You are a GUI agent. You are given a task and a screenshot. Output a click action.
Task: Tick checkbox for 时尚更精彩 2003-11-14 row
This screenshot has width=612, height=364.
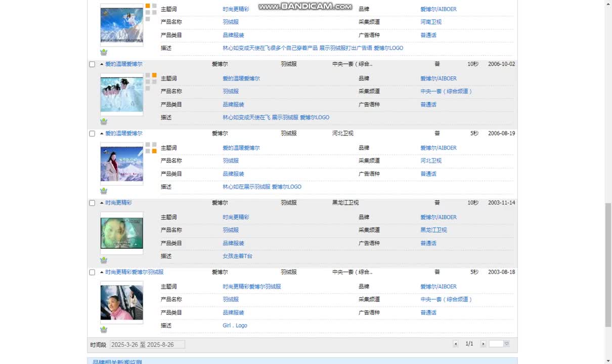click(92, 203)
